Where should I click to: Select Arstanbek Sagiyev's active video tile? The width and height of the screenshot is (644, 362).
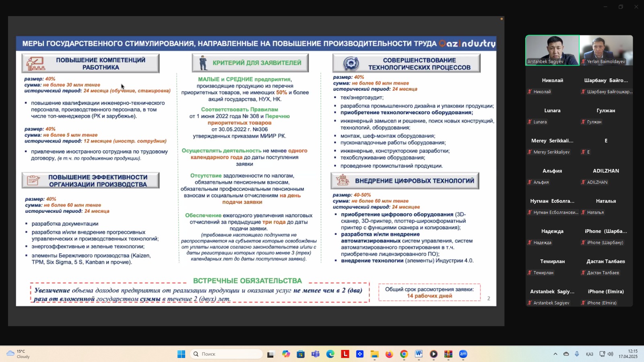pos(552,50)
